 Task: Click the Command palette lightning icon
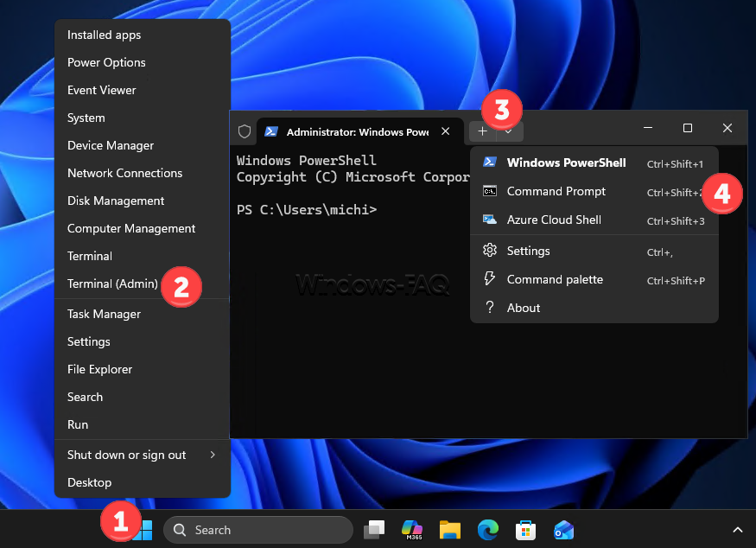(489, 278)
